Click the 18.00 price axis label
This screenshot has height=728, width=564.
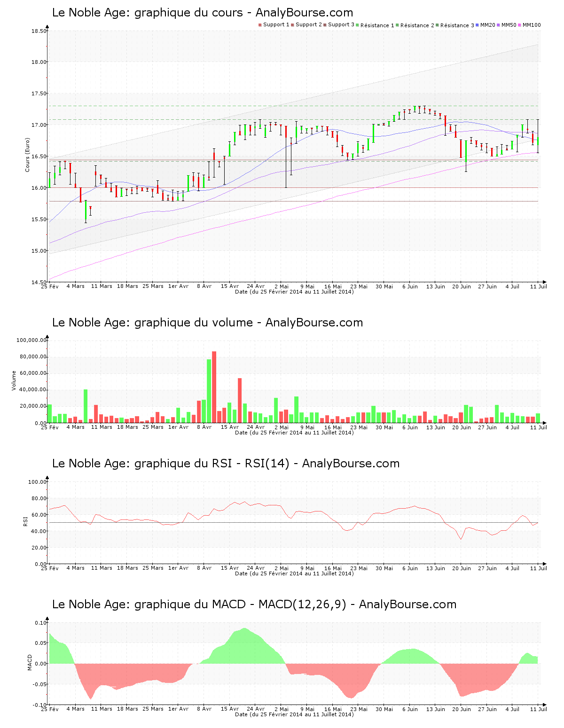coord(39,62)
